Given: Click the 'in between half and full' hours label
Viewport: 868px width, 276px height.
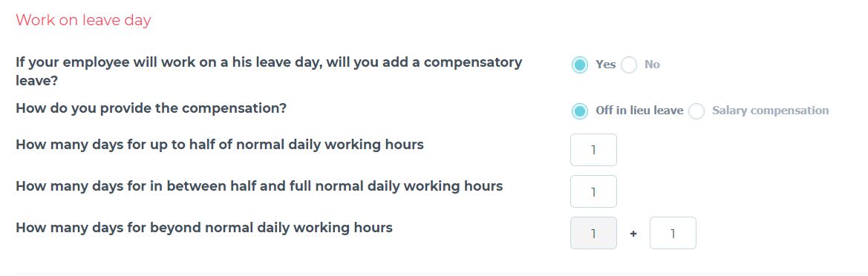Looking at the screenshot, I should [259, 186].
